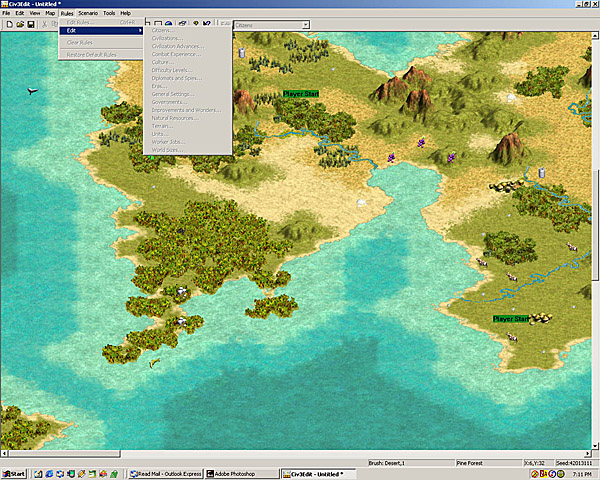
Task: Open the Citizens dropdown in the toolbar
Action: coord(271,25)
